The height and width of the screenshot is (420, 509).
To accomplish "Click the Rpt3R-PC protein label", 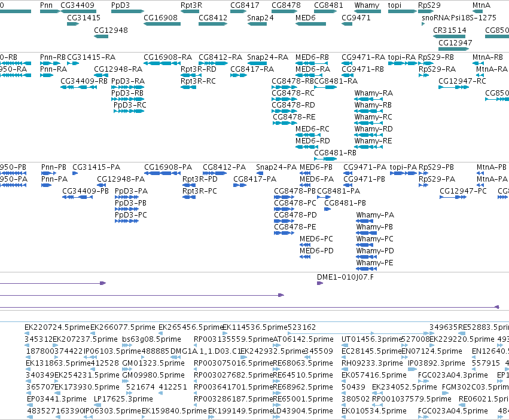I will [x=200, y=191].
